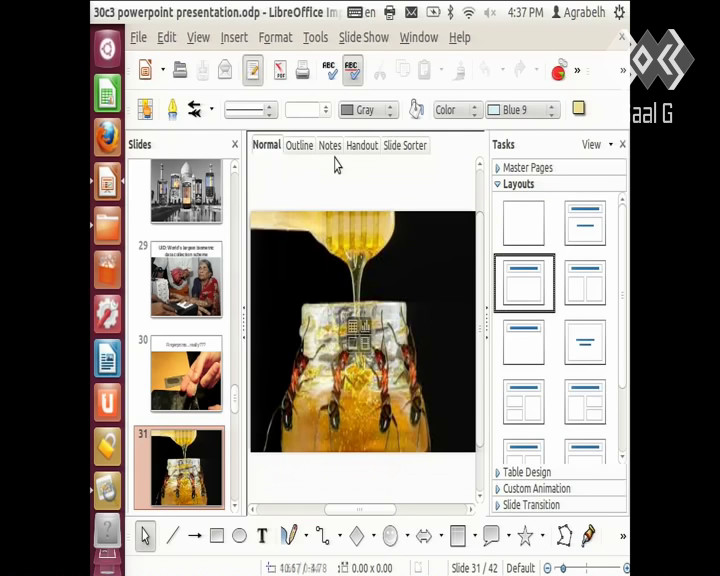This screenshot has height=576, width=720.
Task: Switch to the Handout tab
Action: (x=362, y=146)
